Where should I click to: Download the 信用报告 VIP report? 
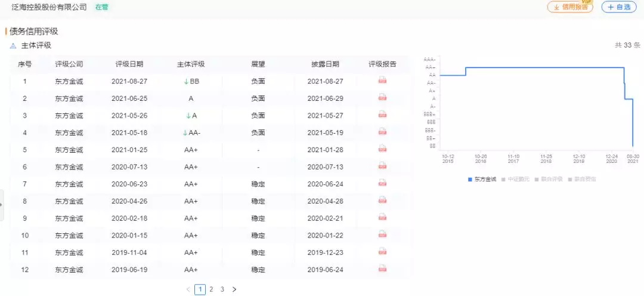(x=570, y=7)
